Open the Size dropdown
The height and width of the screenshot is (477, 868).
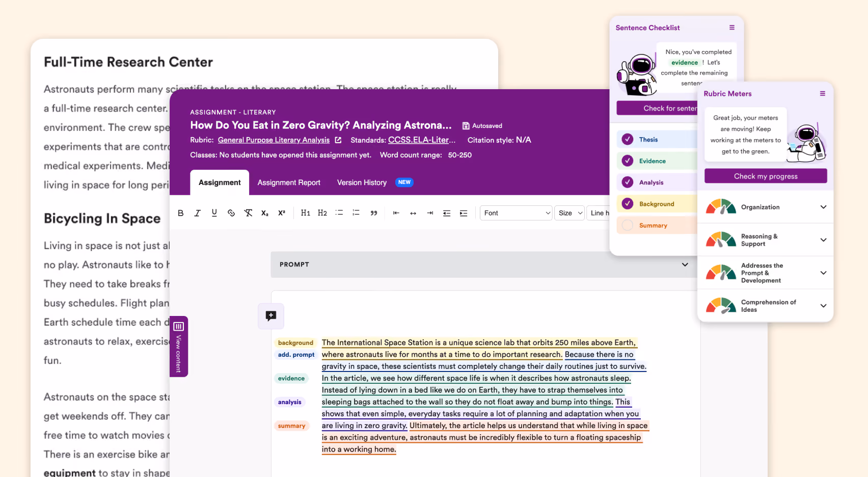click(569, 213)
